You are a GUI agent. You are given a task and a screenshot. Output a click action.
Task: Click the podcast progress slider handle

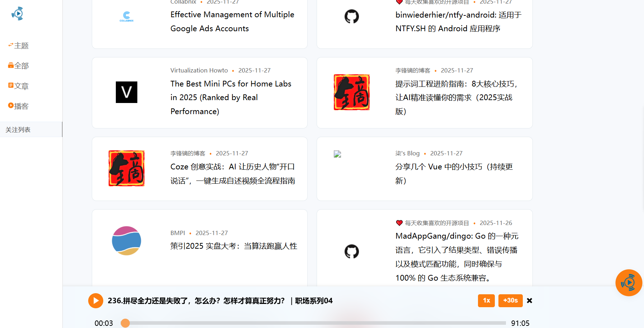coord(125,323)
